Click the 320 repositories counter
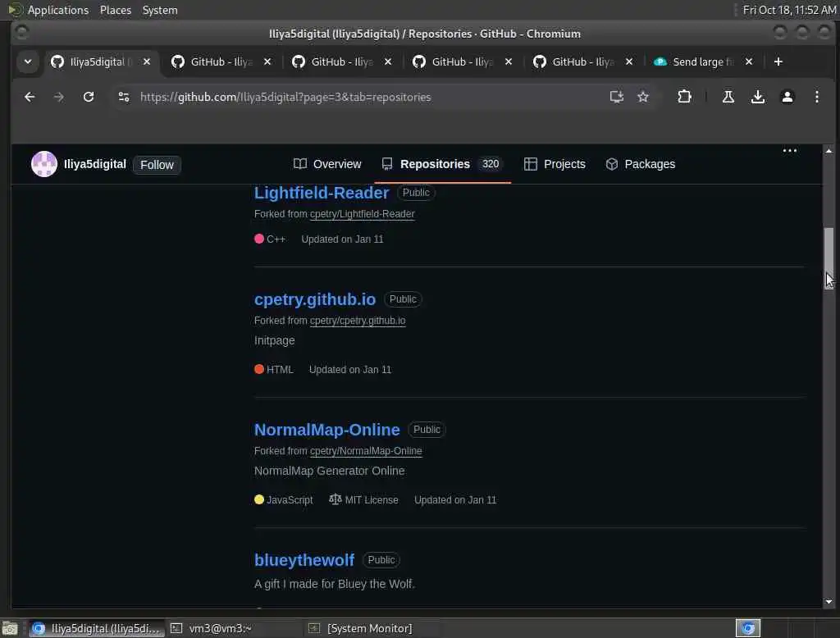Screen dimensions: 840x638 (x=491, y=164)
